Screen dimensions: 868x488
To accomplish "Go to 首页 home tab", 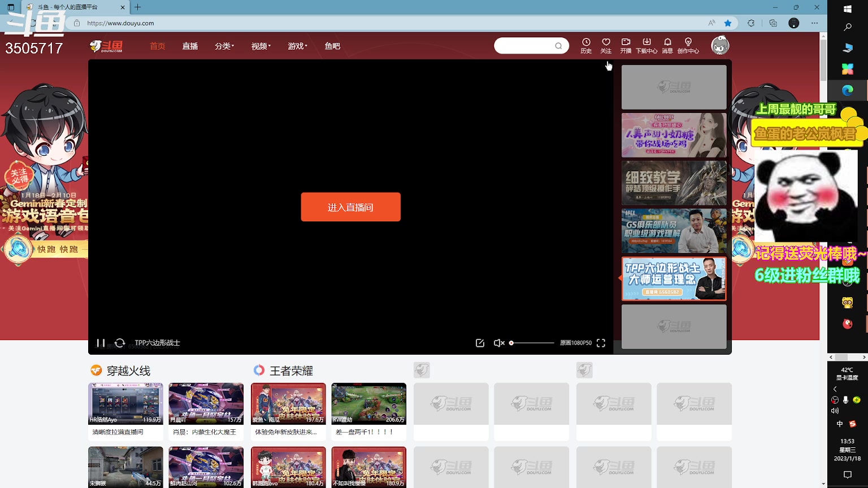I will 158,46.
